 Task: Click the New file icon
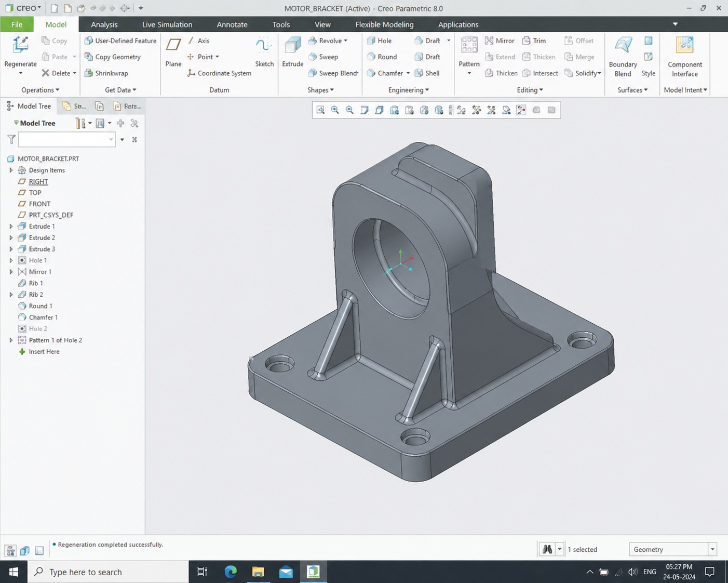click(x=54, y=8)
